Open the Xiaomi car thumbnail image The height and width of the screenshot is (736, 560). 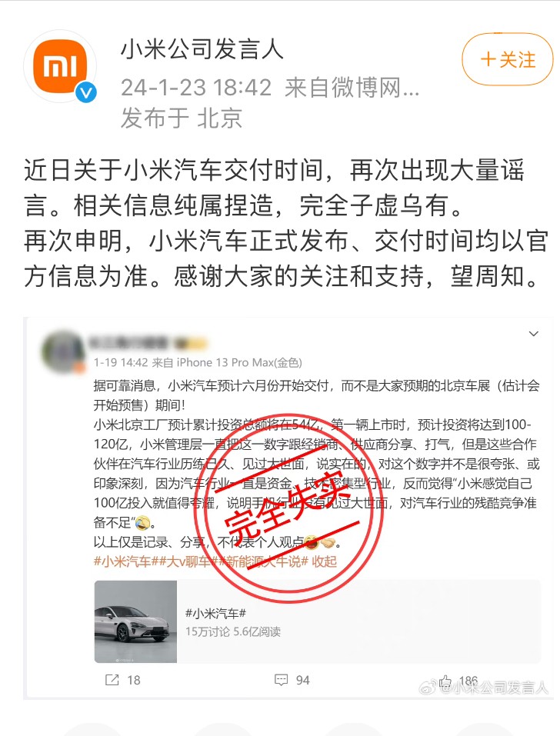tap(135, 621)
